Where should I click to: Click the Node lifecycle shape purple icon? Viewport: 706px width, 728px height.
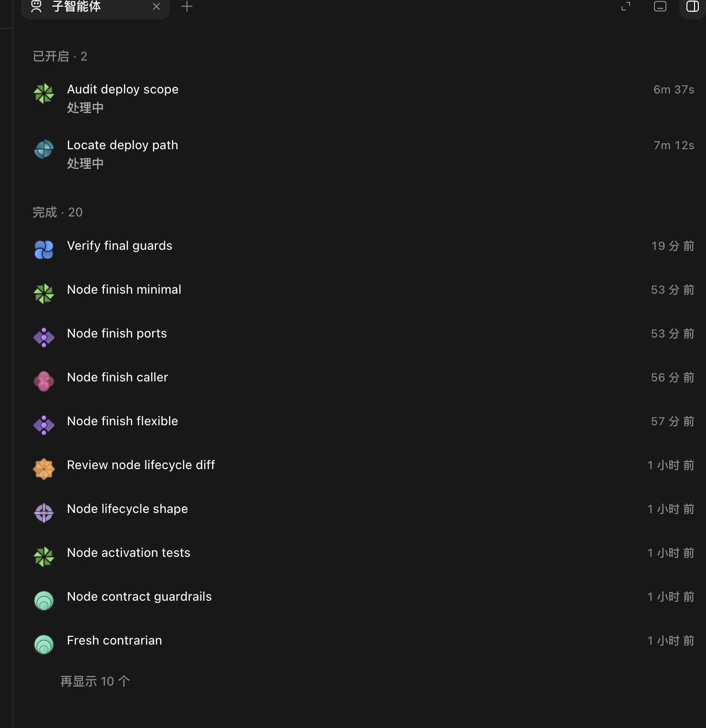click(44, 513)
